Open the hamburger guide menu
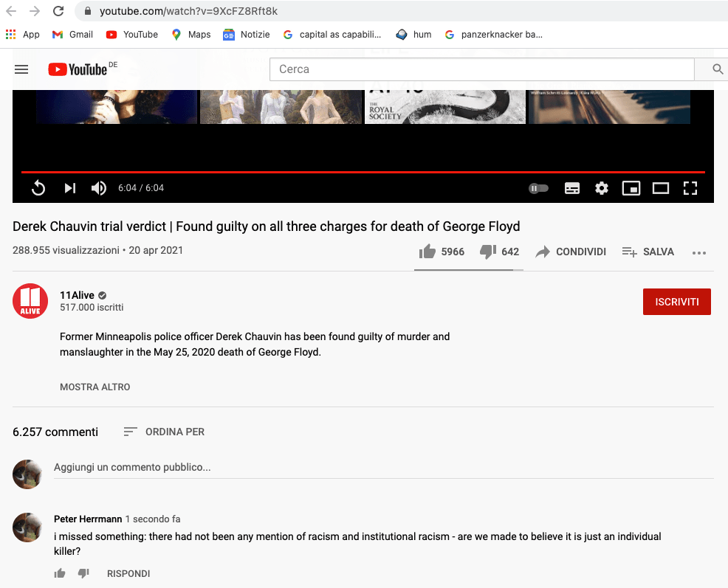728x588 pixels. click(x=21, y=69)
